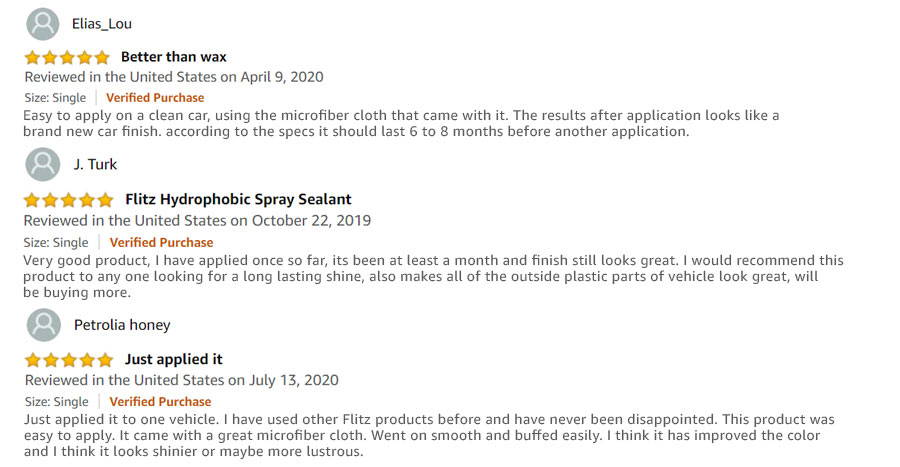
Task: Click 'Size: Single' in the October 22 review
Action: pyautogui.click(x=56, y=243)
